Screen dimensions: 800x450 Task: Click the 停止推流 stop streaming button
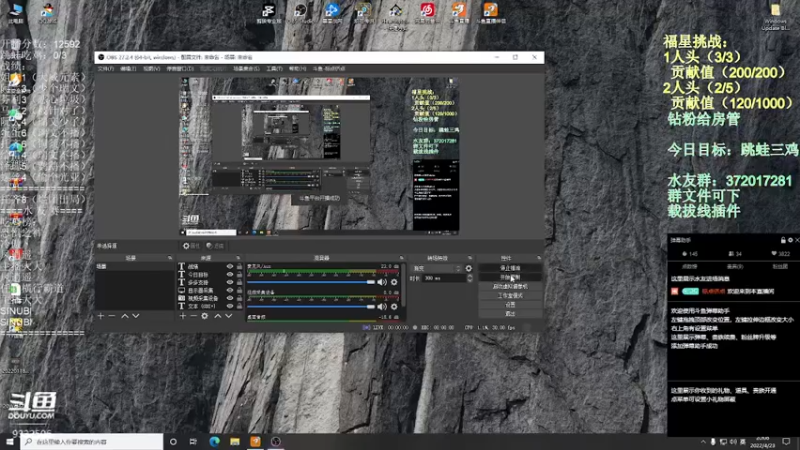[510, 268]
